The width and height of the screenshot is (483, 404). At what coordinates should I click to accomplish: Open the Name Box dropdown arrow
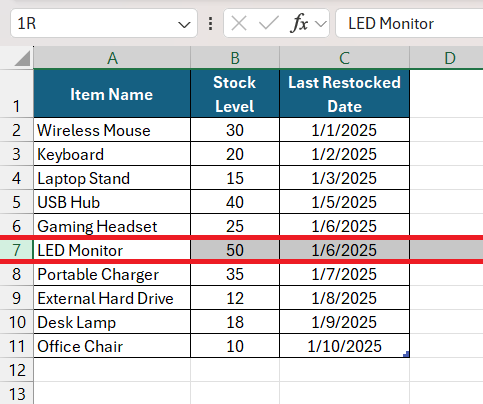184,24
